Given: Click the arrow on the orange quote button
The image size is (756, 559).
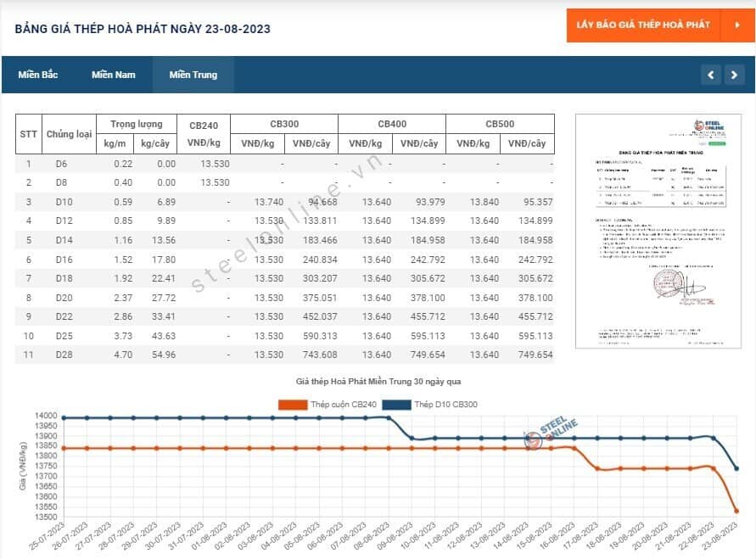Looking at the screenshot, I should coord(737,25).
